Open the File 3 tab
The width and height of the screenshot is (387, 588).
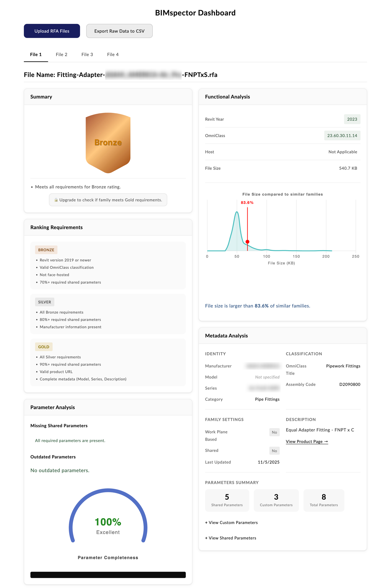click(x=87, y=54)
